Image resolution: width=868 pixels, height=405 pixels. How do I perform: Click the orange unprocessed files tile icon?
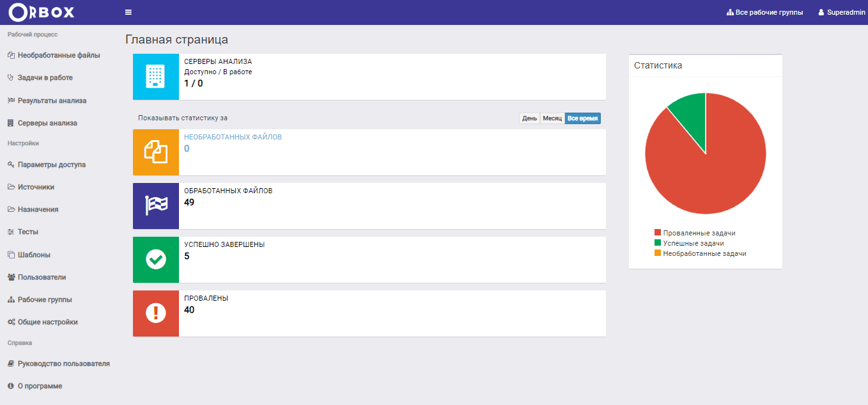click(156, 152)
